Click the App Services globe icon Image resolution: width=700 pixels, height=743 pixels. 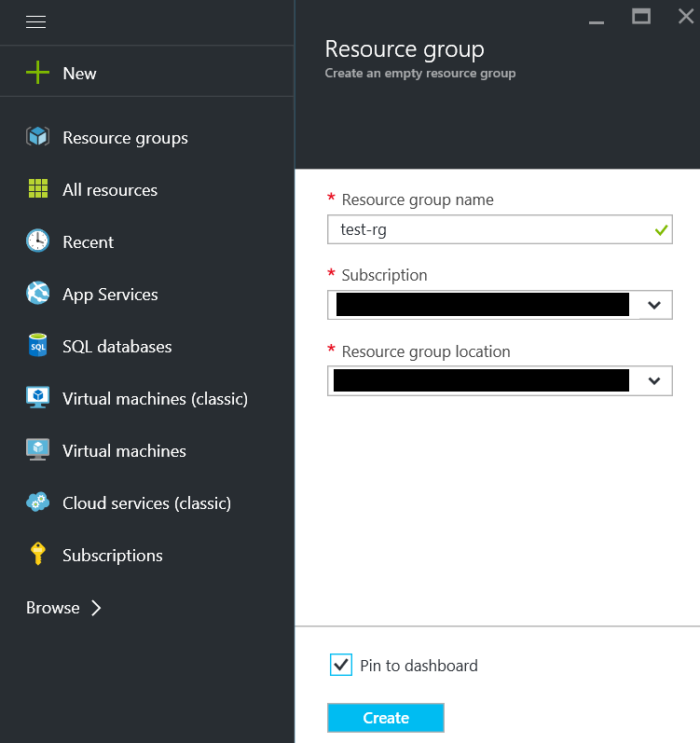38,293
